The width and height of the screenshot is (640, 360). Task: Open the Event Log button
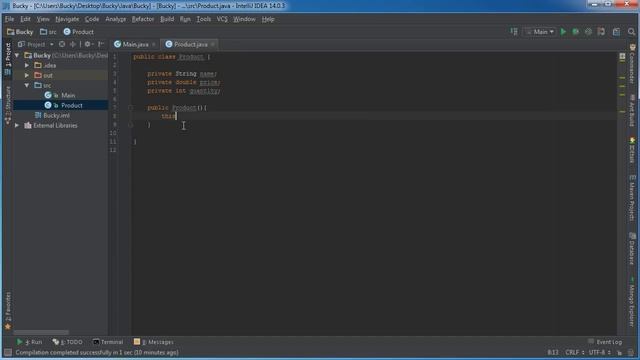tap(605, 342)
